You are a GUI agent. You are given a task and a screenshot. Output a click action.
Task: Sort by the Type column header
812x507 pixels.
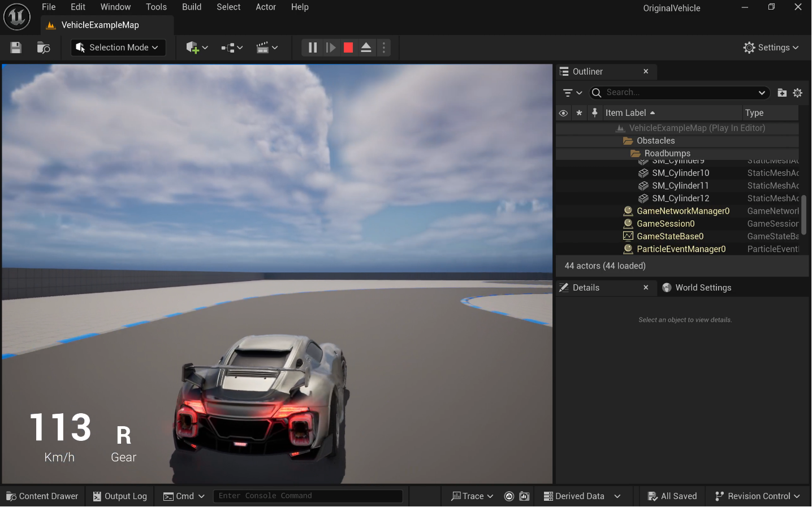(x=770, y=113)
